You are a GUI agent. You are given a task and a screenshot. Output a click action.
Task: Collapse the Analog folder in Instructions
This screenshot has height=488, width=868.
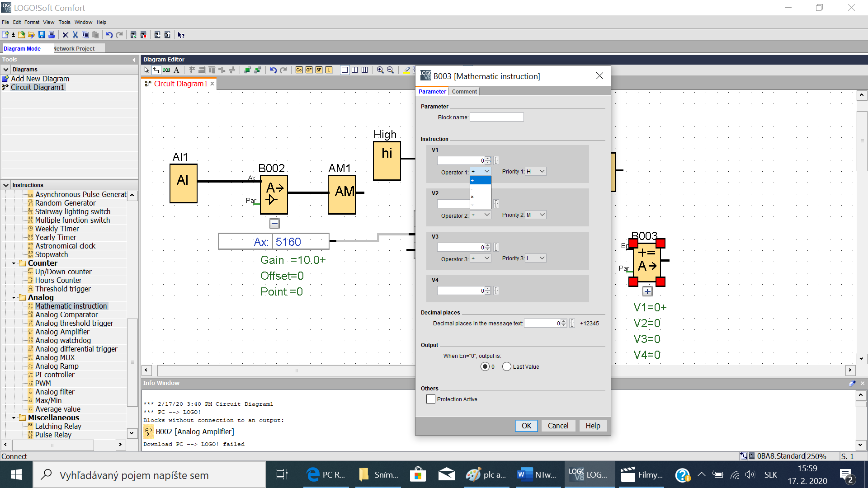point(14,297)
